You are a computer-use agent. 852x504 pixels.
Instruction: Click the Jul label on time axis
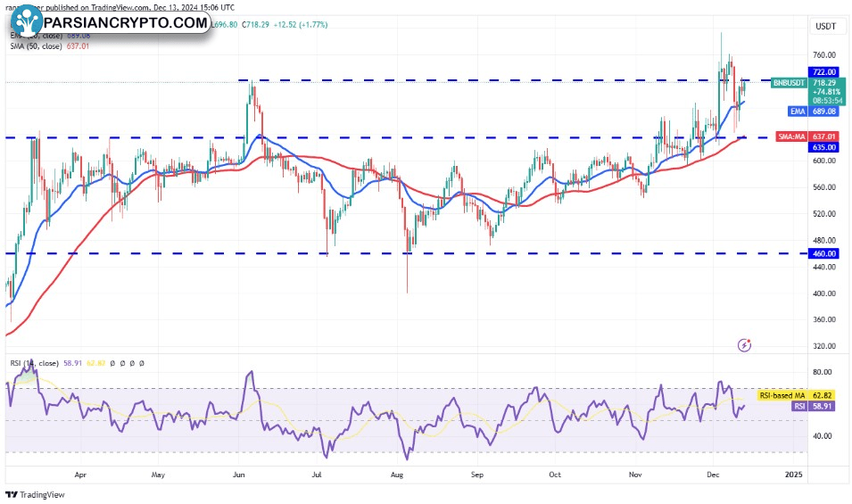pyautogui.click(x=316, y=475)
